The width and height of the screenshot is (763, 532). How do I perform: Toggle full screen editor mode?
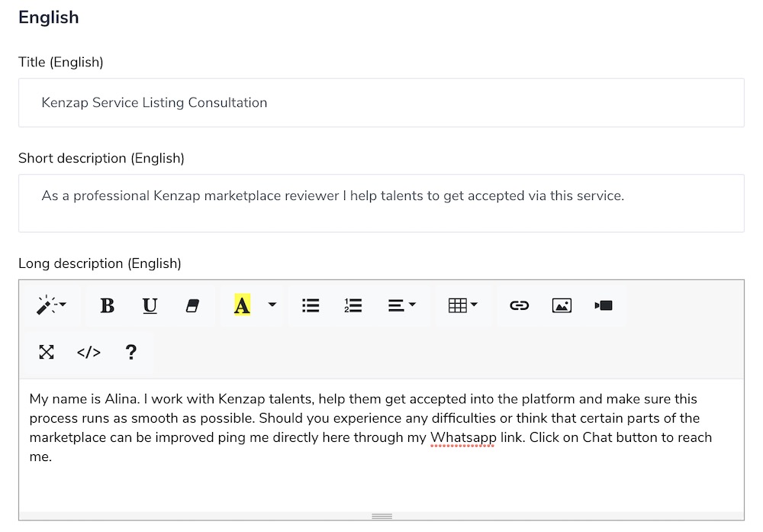(x=47, y=352)
